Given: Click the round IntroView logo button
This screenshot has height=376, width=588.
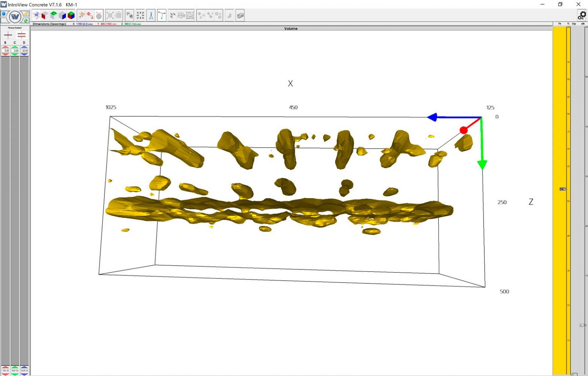Looking at the screenshot, I should [15, 17].
